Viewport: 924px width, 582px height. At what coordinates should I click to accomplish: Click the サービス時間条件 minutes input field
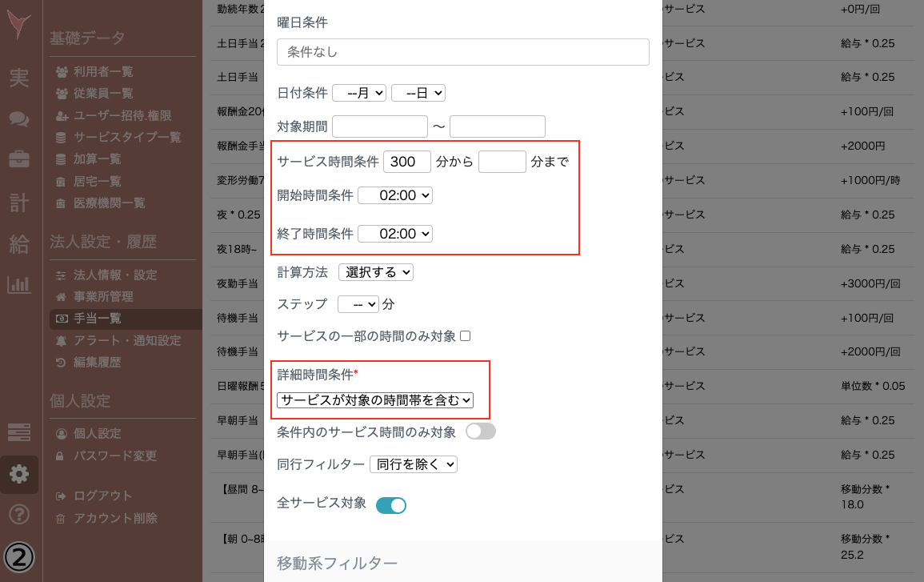[406, 161]
